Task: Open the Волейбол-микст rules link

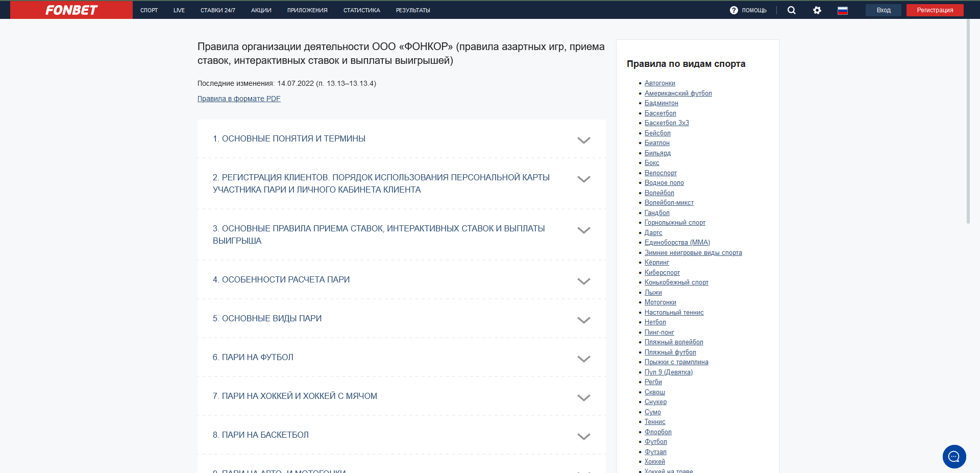Action: tap(669, 203)
